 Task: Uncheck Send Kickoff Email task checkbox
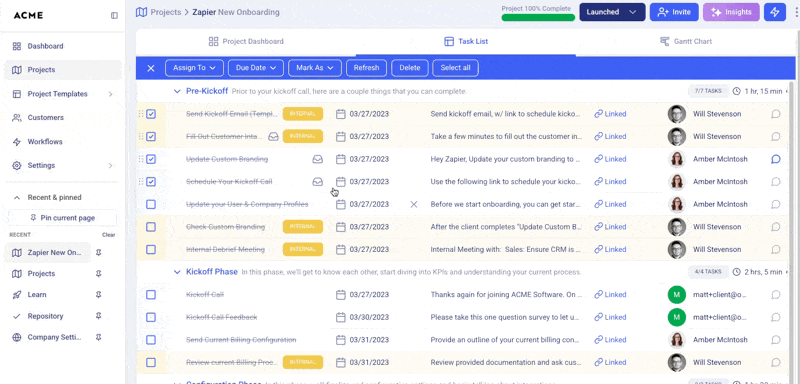[151, 114]
